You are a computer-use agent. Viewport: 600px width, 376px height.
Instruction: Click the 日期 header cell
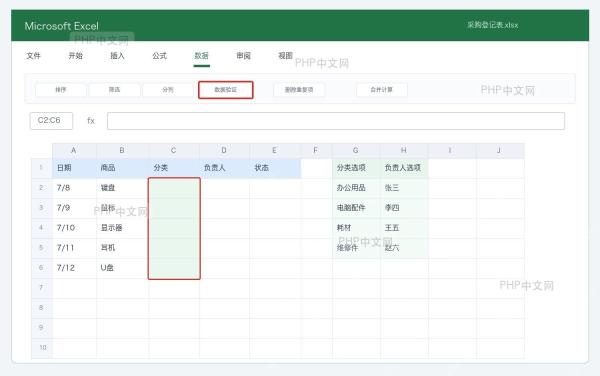pos(74,168)
